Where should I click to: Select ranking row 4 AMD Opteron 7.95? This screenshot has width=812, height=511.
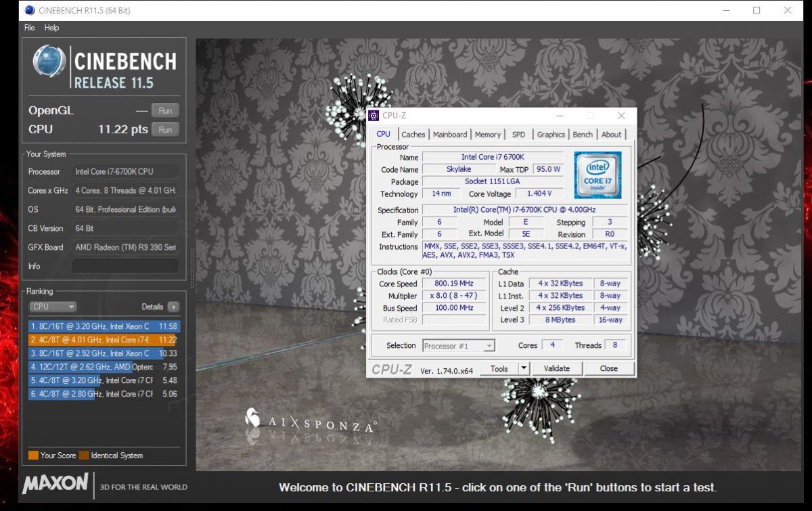coord(104,367)
